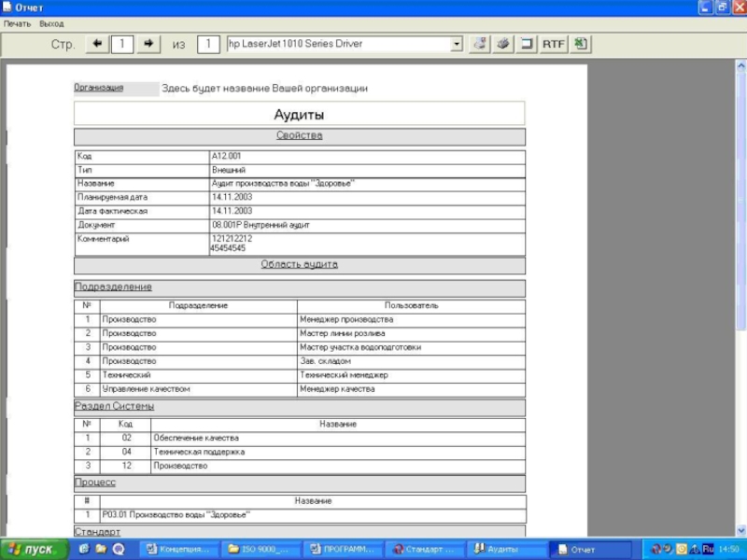The image size is (747, 560).
Task: Switch to Стандарт taskbar window
Action: [424, 550]
